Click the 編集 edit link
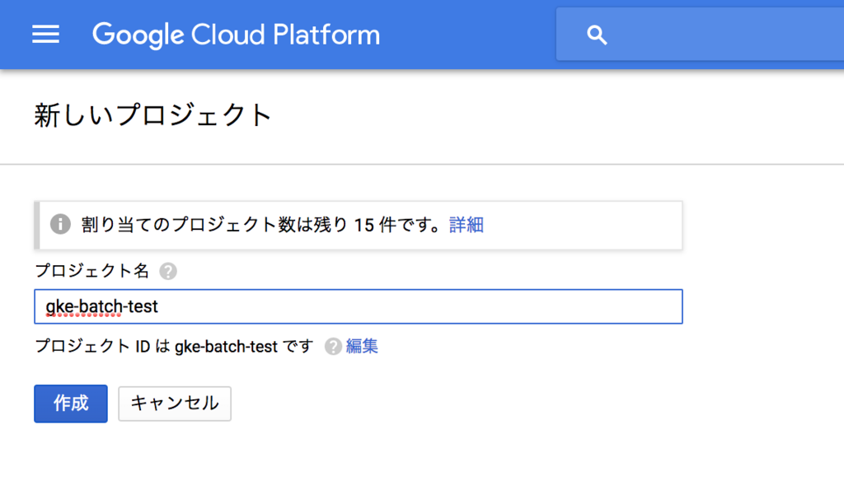Viewport: 844px width, 504px height. pos(362,346)
